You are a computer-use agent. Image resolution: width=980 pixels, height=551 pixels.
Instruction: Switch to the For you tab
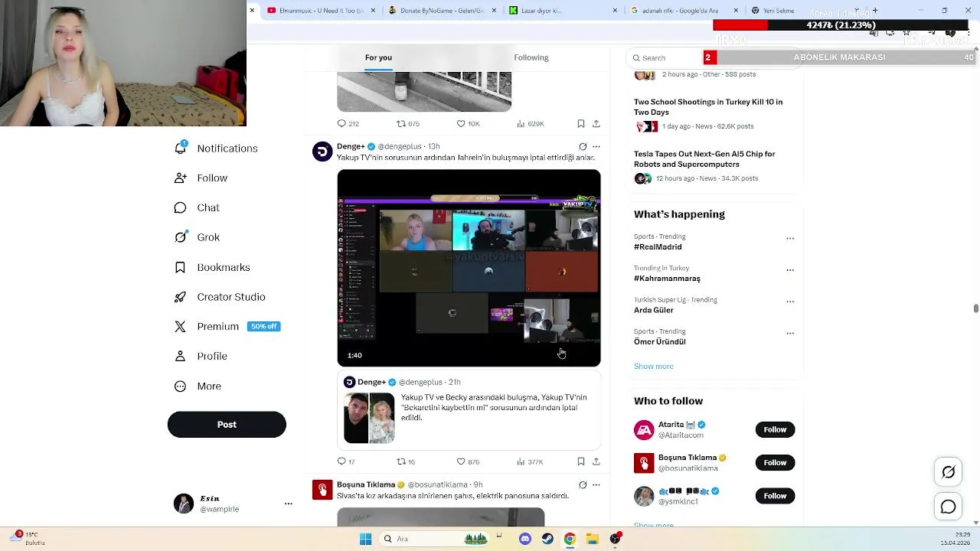click(378, 57)
